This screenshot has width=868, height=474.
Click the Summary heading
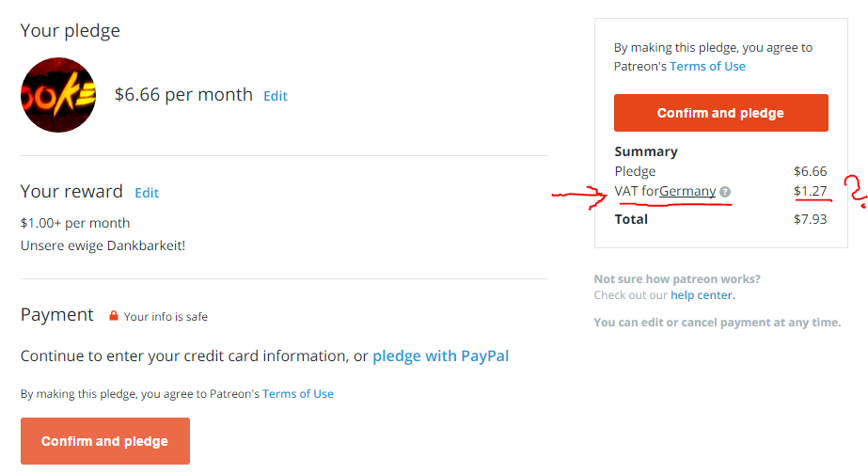646,151
